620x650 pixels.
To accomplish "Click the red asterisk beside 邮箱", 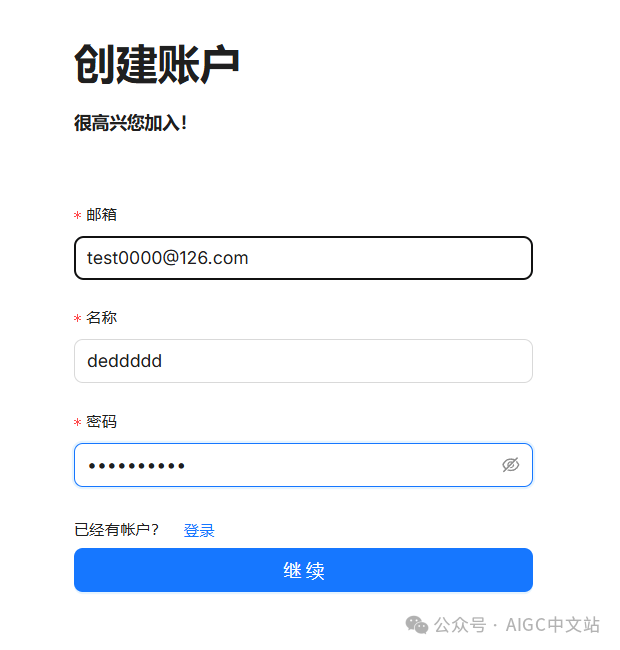I will click(77, 215).
